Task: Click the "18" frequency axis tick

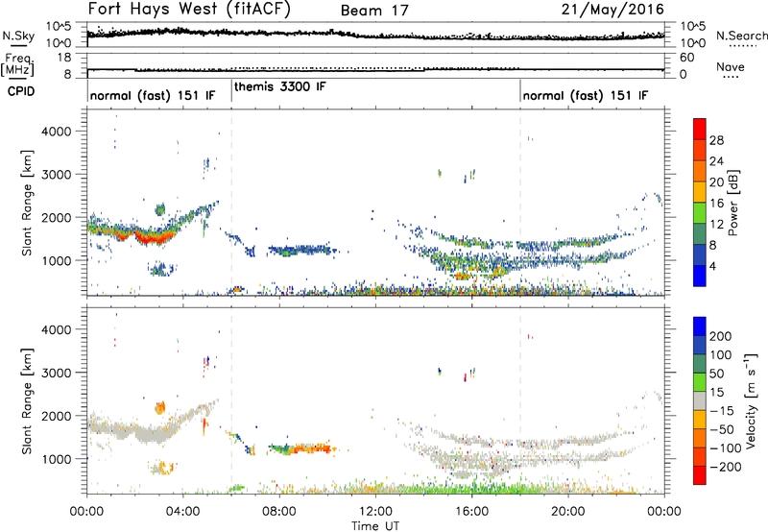Action: pyautogui.click(x=64, y=58)
